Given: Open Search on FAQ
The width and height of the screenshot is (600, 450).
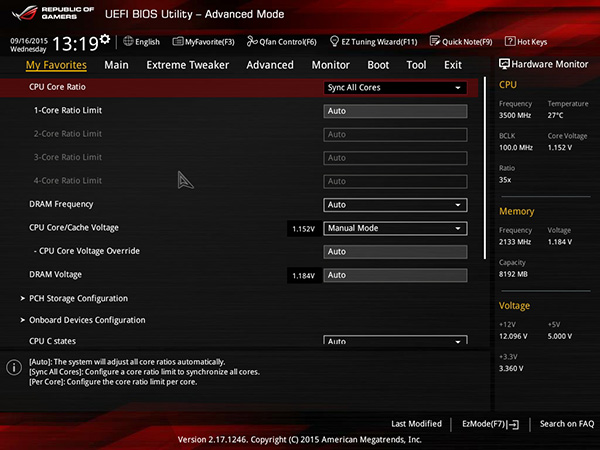Looking at the screenshot, I should click(x=567, y=424).
